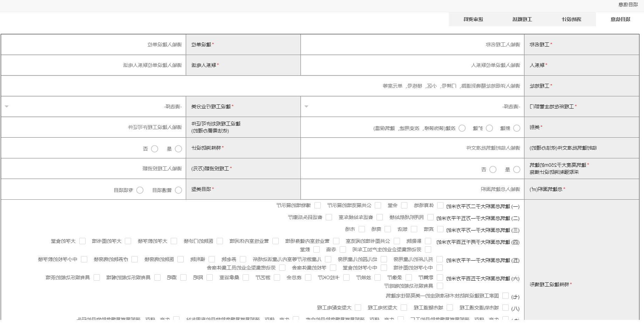Viewport: 644px width, 323px height.
Task: Check the 歌舞厅 checkbox
Action: [x=440, y=277]
